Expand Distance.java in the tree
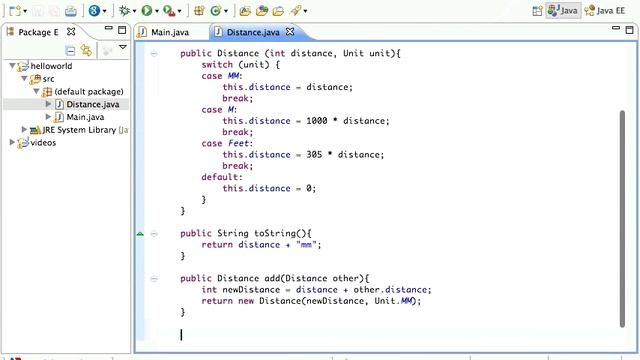Screen dimensions: 640x360 pyautogui.click(x=48, y=104)
